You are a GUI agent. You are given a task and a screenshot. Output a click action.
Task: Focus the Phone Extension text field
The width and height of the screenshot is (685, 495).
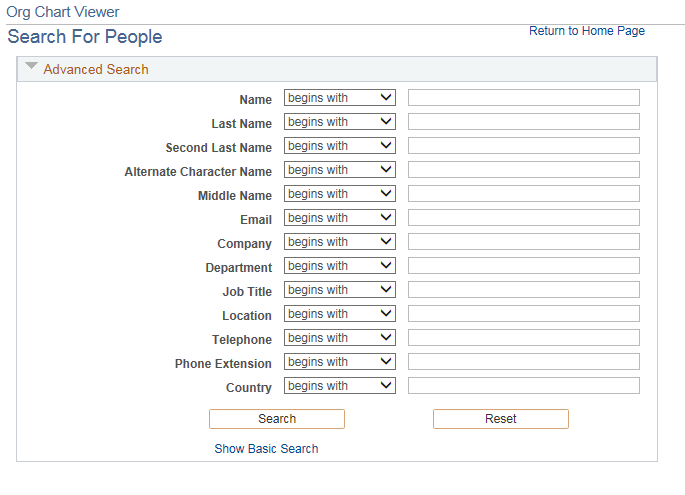[523, 362]
